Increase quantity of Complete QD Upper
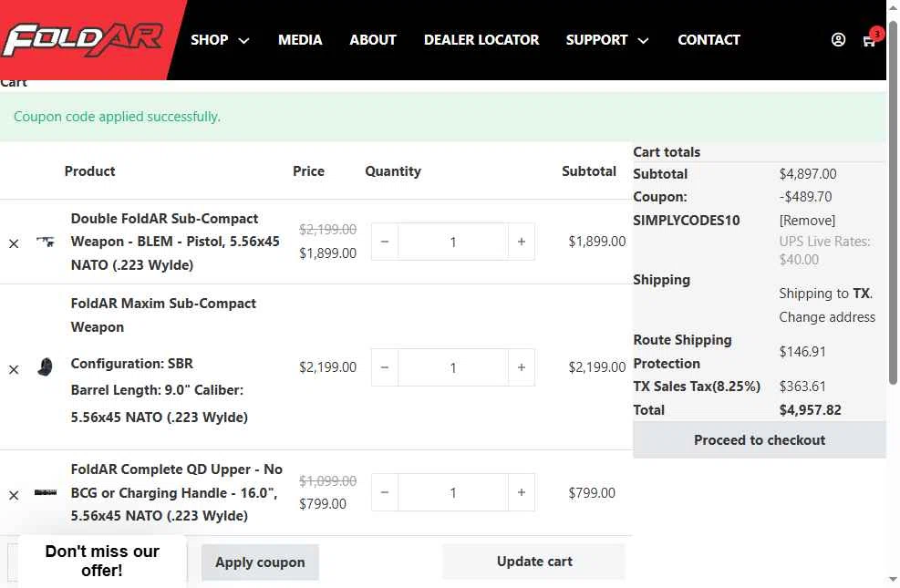 click(522, 492)
